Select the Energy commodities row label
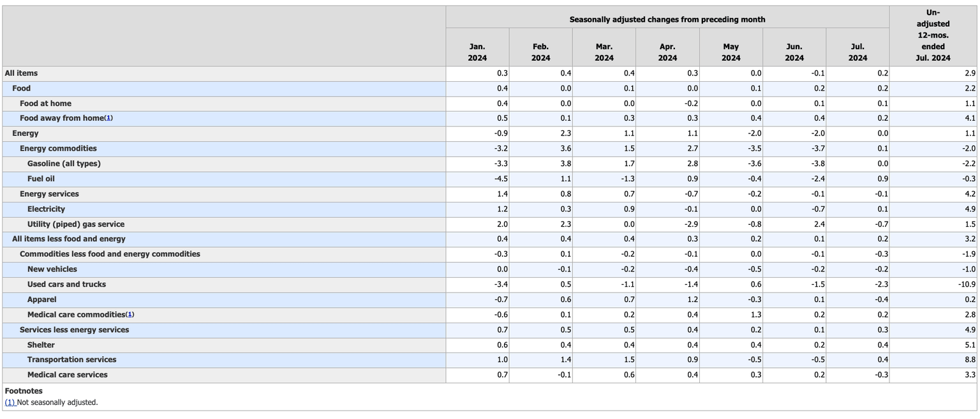980x419 pixels. pyautogui.click(x=58, y=149)
